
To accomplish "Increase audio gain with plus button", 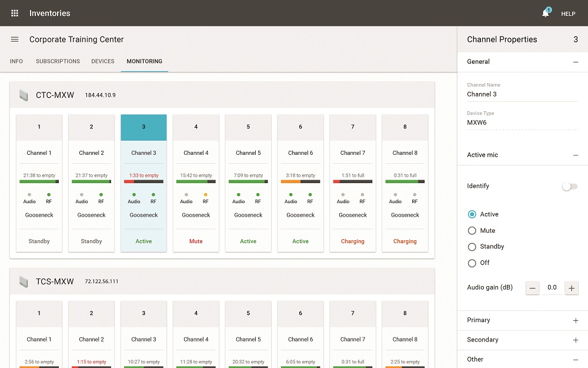I will pos(572,288).
